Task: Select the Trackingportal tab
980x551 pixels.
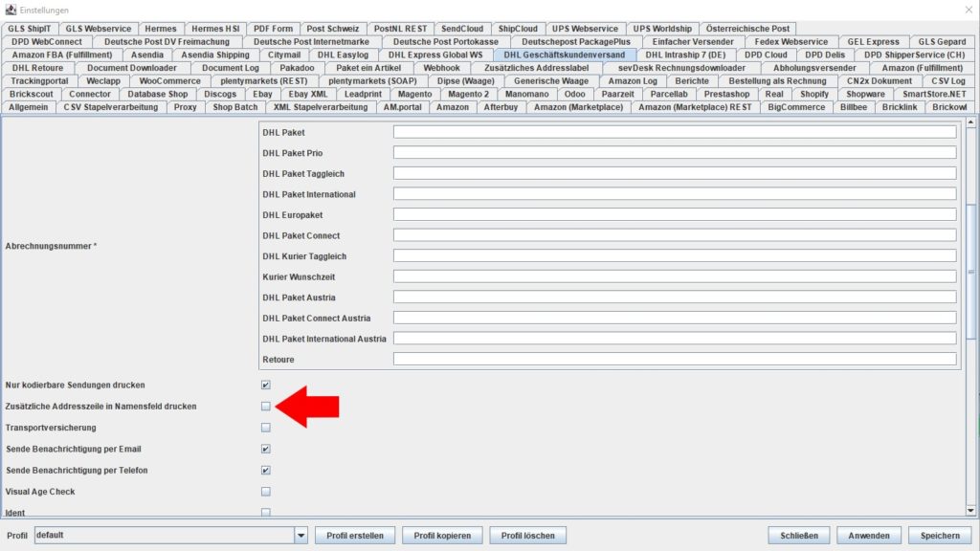Action: click(39, 81)
